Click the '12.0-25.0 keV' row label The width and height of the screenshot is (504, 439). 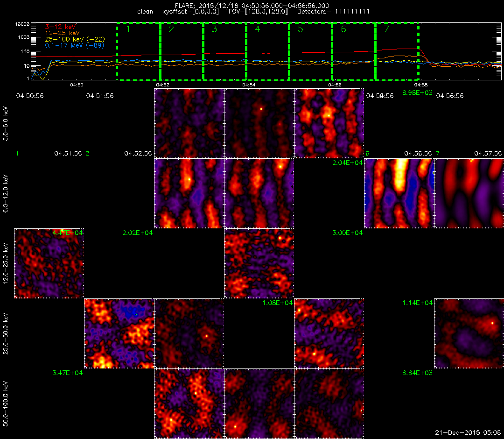click(x=6, y=264)
